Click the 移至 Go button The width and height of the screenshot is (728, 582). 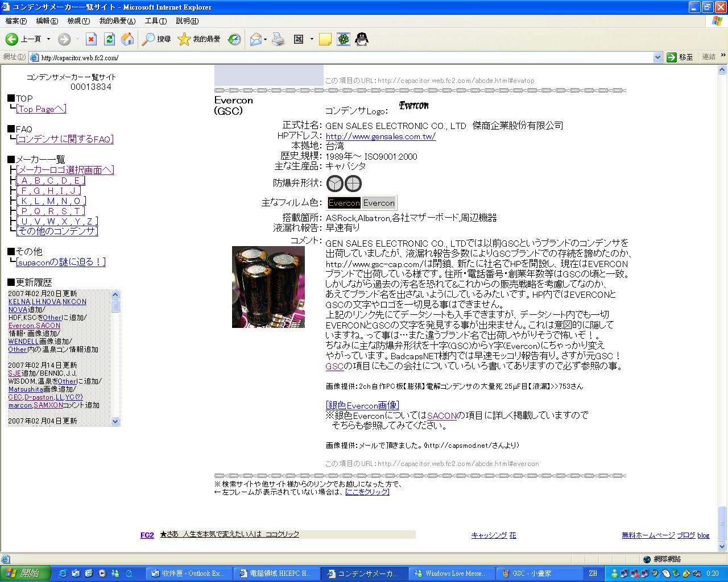coord(680,57)
